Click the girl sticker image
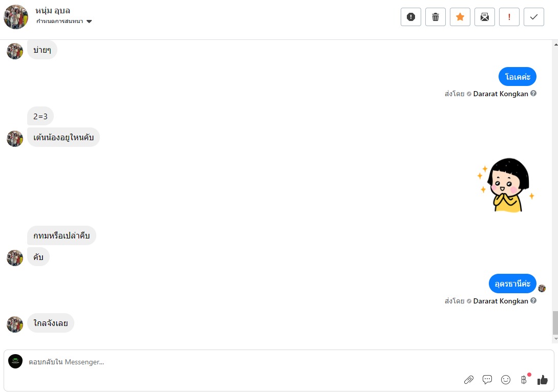The image size is (558, 392). [x=506, y=185]
